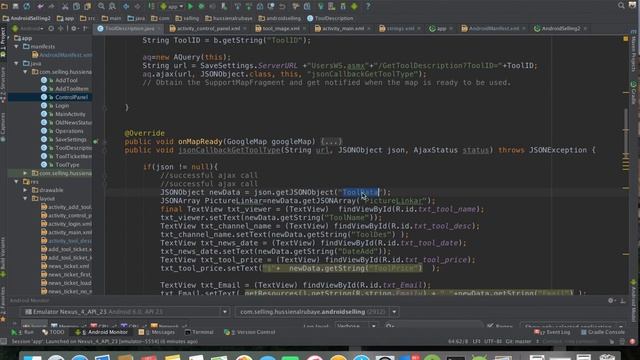Open the Version Control tool window
The width and height of the screenshot is (640, 360).
[x=249, y=332]
